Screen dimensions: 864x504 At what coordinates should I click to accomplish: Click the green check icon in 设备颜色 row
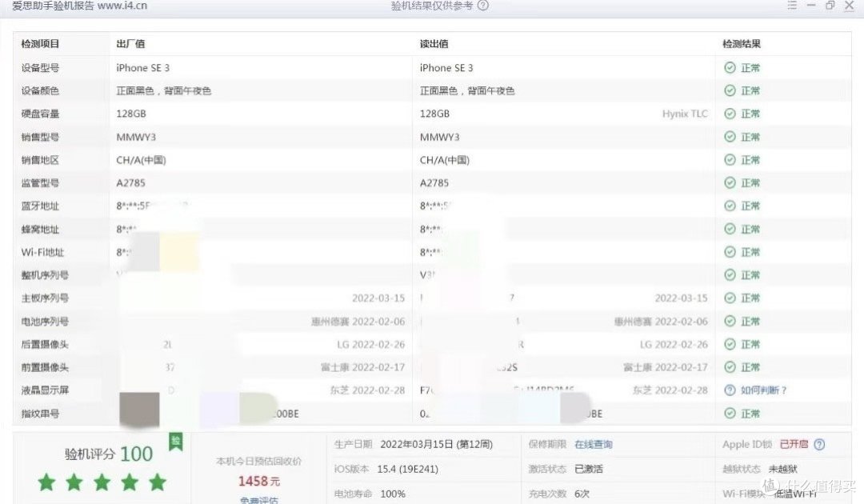point(730,91)
